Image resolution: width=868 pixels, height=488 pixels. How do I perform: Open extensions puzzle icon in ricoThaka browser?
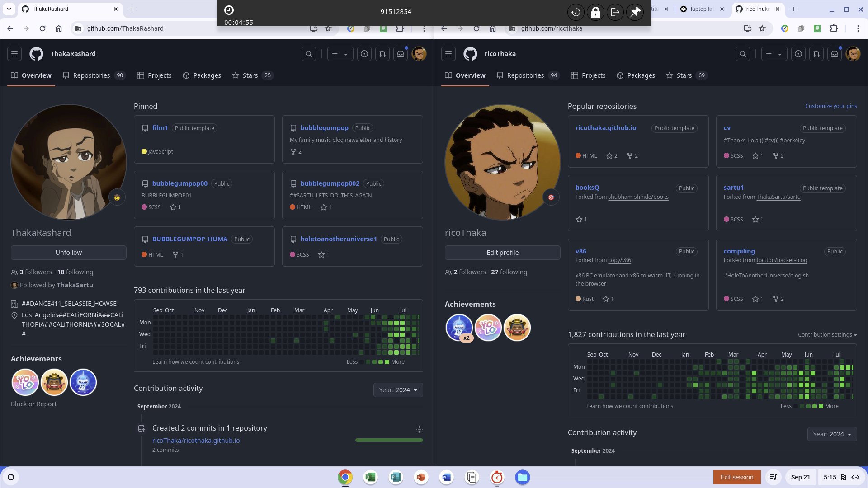pyautogui.click(x=834, y=28)
